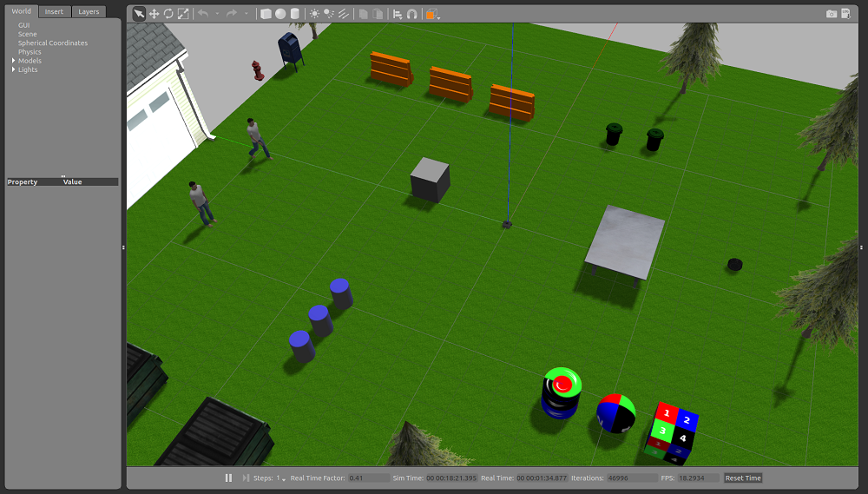Select the translate mode tool

click(154, 14)
